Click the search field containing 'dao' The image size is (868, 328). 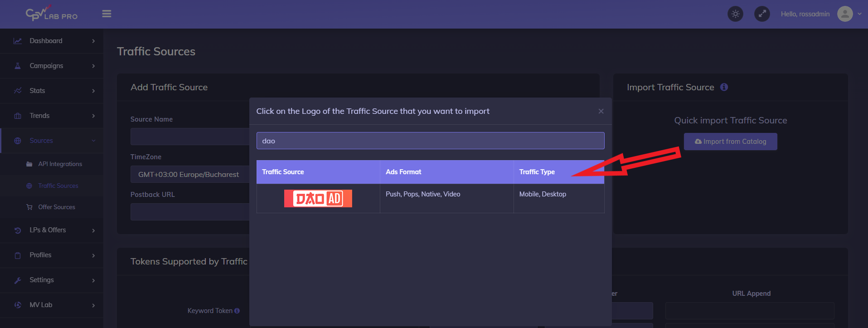click(x=430, y=141)
